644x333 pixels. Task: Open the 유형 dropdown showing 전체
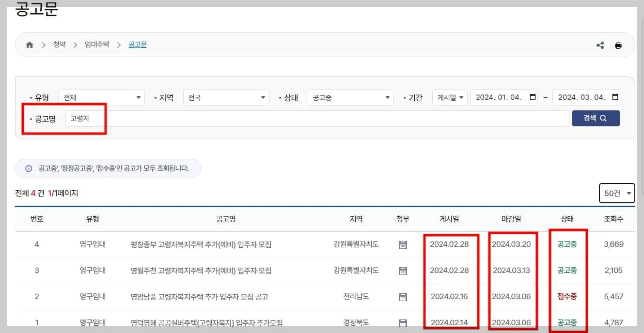[x=101, y=97]
